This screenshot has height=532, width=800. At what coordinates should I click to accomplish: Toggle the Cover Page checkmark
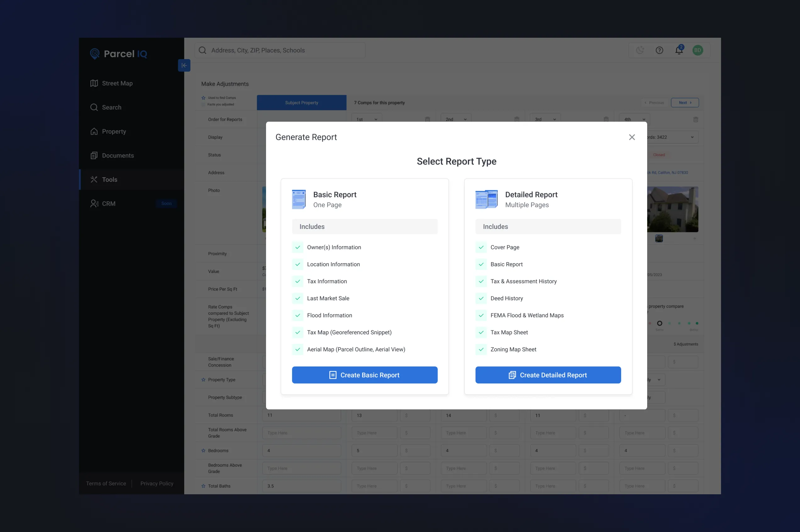pyautogui.click(x=481, y=247)
